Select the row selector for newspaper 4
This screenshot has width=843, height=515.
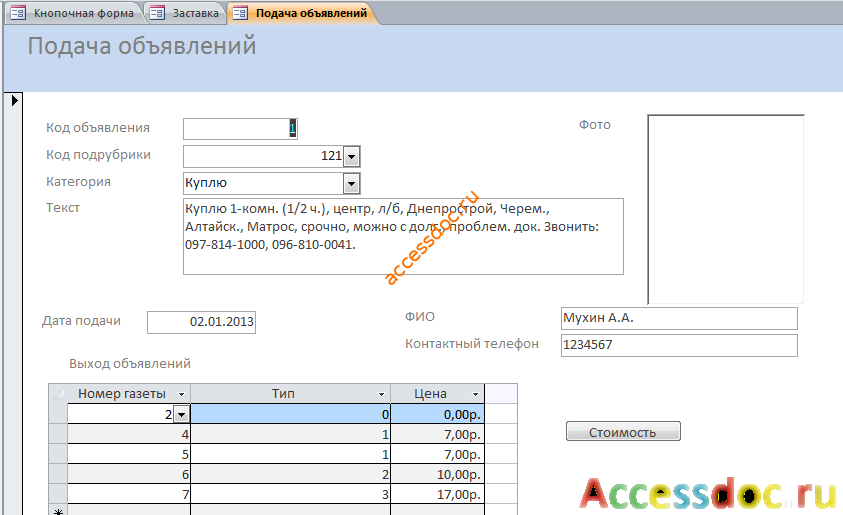(x=58, y=434)
